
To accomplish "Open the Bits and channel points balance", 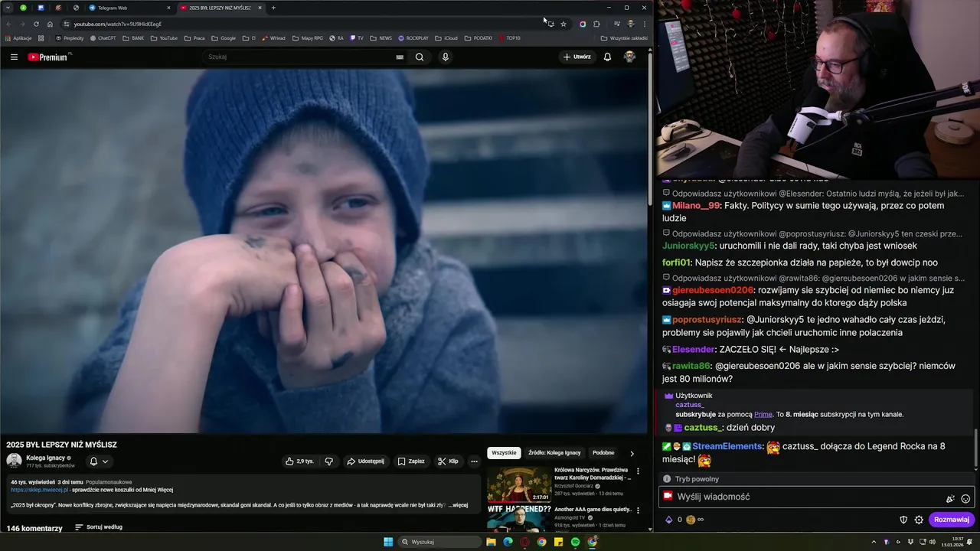I will (684, 520).
